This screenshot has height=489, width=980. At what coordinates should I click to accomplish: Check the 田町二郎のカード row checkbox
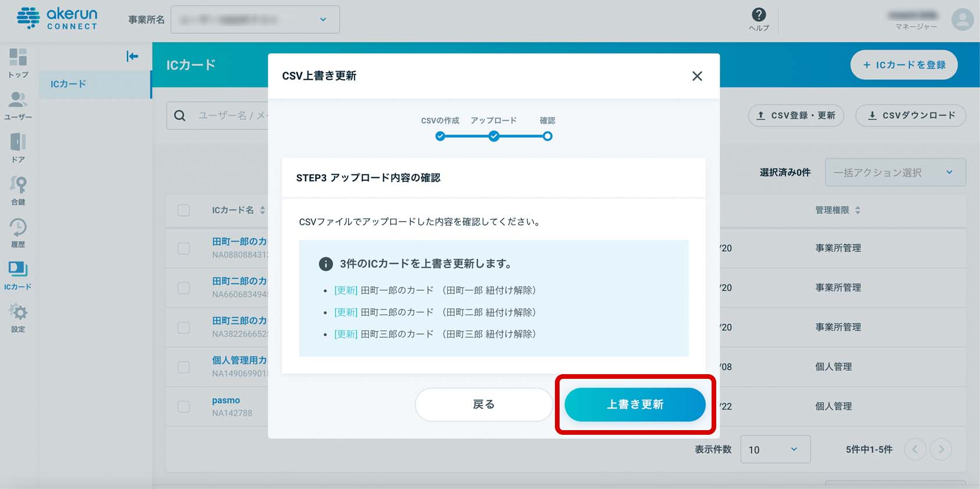(183, 288)
